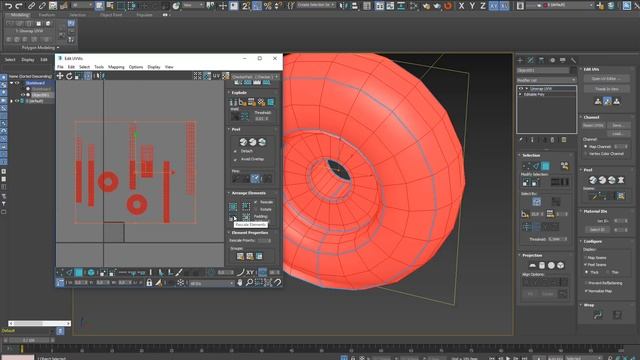Toggle the Percent Snap icon

click(267, 6)
